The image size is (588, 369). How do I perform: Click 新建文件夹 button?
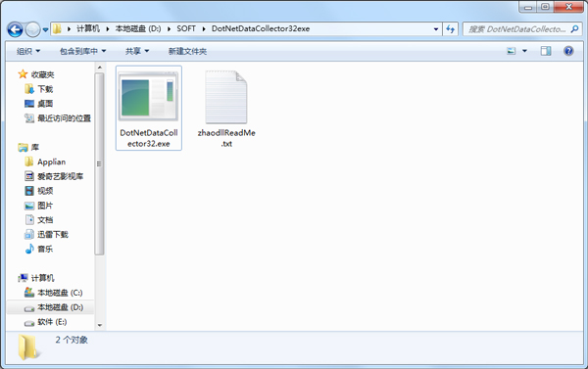pyautogui.click(x=187, y=51)
